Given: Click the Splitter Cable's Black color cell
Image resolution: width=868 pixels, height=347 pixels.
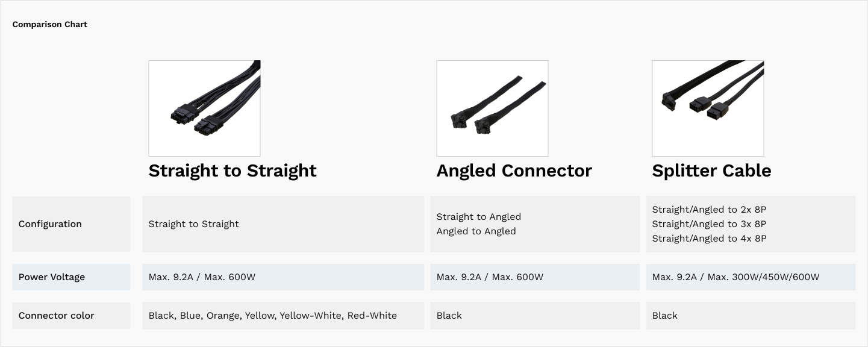Looking at the screenshot, I should (x=665, y=316).
